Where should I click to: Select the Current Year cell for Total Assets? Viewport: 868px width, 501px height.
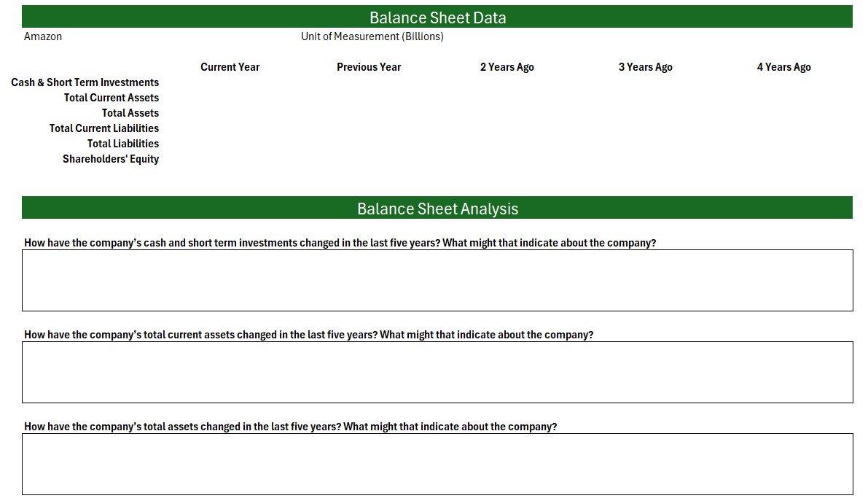[x=230, y=112]
